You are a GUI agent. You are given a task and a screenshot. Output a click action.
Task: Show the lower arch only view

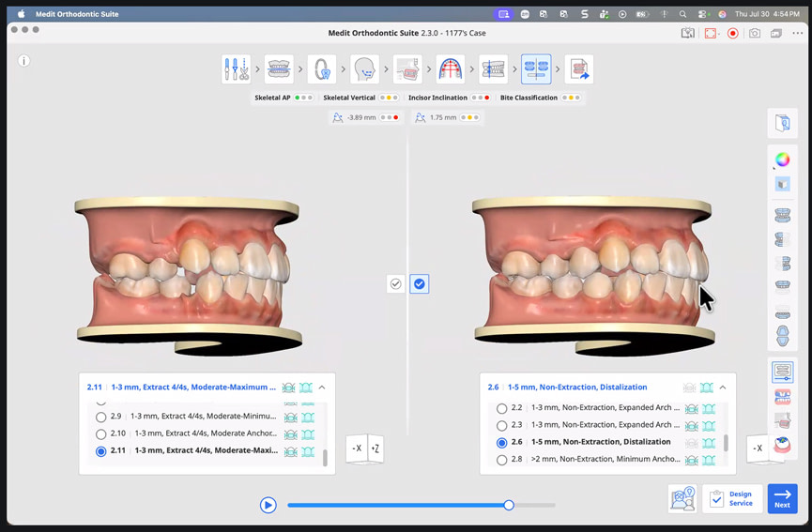click(x=783, y=313)
